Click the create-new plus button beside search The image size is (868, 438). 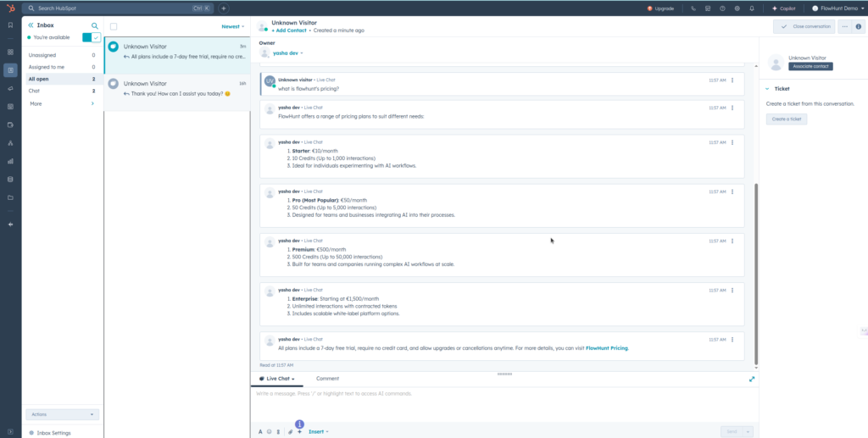[x=224, y=8]
